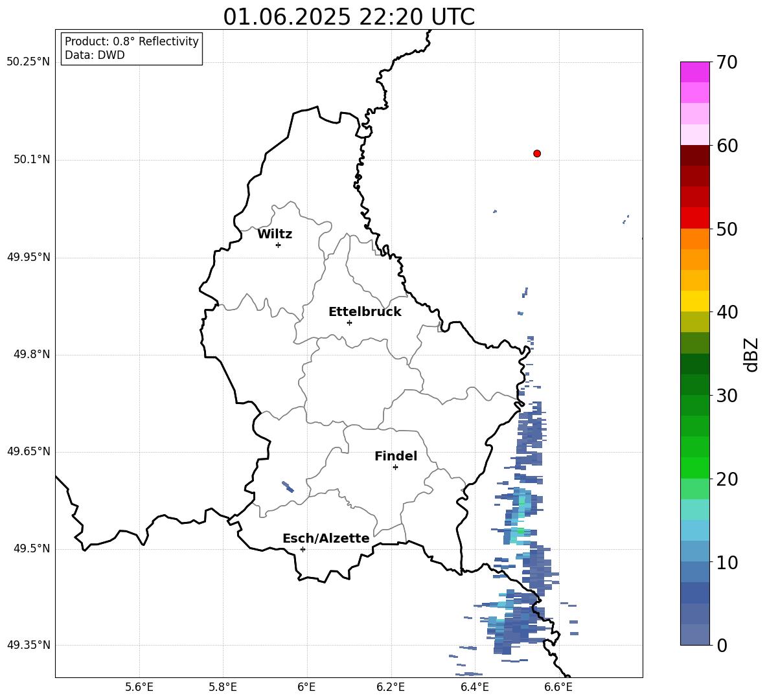Click the 6.6°E longitude label
Image resolution: width=767 pixels, height=700 pixels.
558,687
